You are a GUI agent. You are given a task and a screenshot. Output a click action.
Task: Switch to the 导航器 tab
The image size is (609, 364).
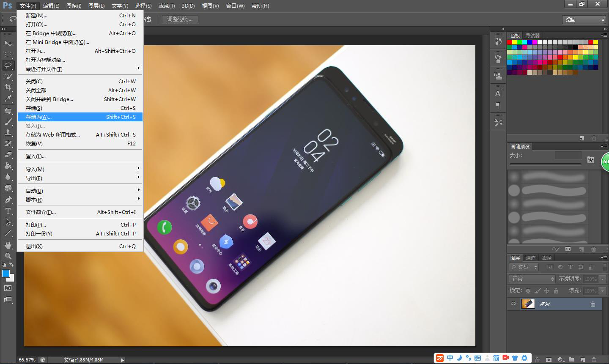tap(532, 36)
